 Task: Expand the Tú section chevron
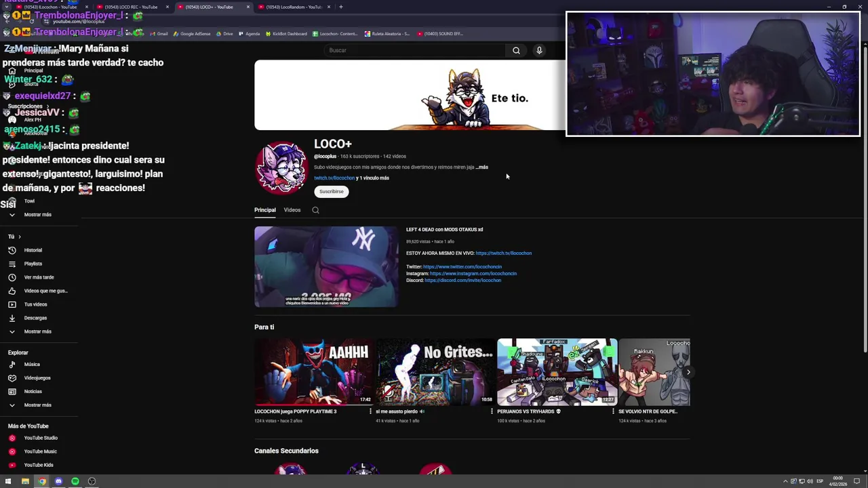[x=19, y=237]
